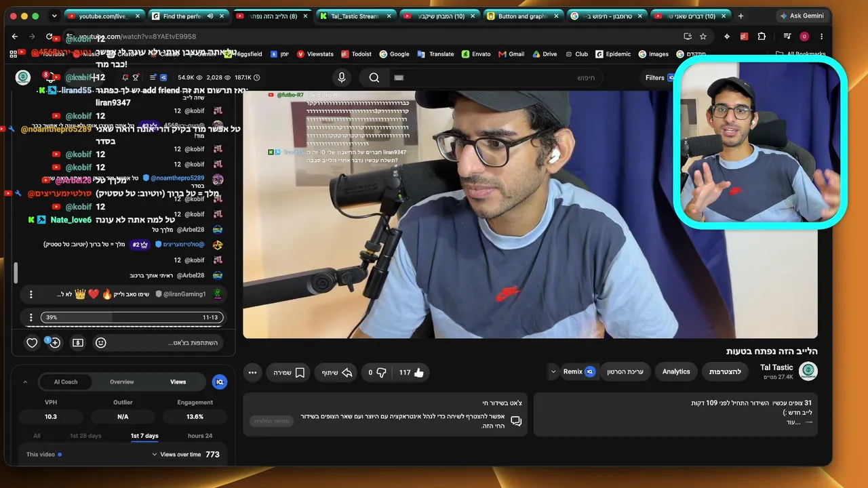Open options for the liranGaming1 pinned message
Viewport: 868px width, 488px height.
click(31, 294)
